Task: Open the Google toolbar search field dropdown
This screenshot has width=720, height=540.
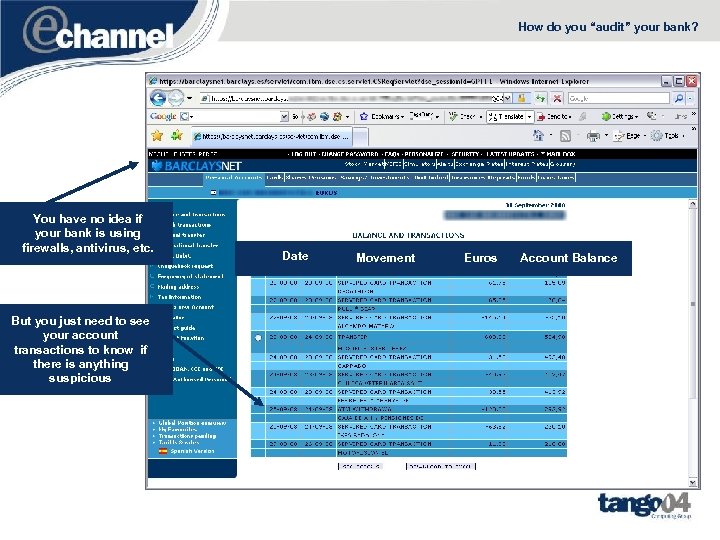Action: (284, 117)
